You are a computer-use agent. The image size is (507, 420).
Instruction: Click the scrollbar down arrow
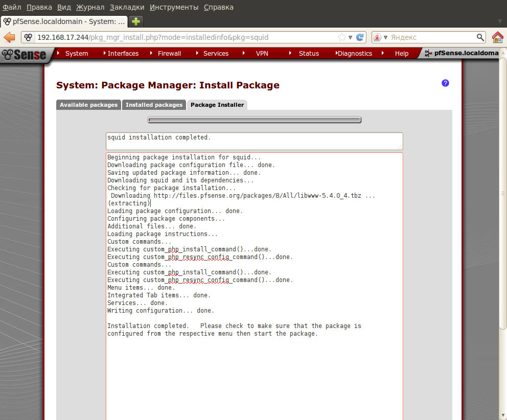click(x=503, y=415)
